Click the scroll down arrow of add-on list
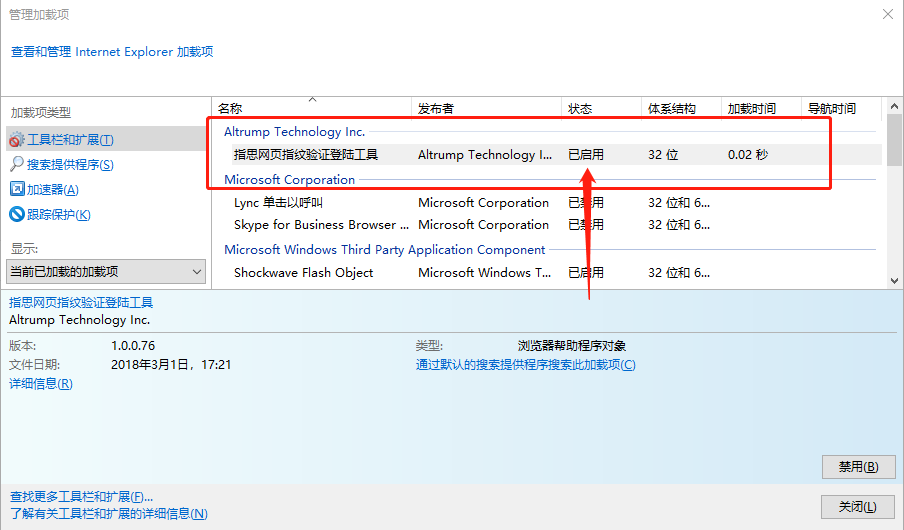Viewport: 904px width, 530px height. 894,281
